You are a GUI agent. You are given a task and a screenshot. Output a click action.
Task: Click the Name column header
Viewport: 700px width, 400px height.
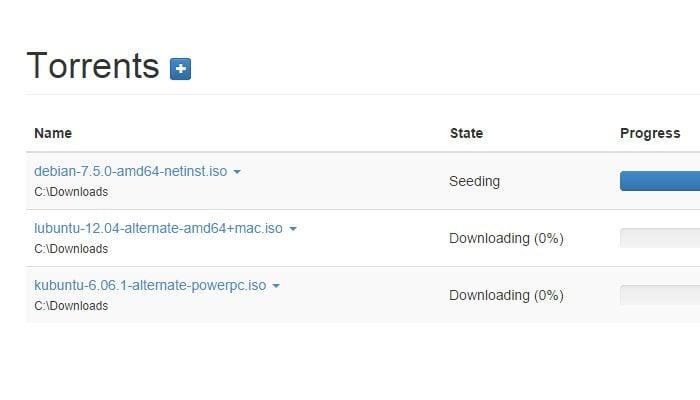coord(53,133)
